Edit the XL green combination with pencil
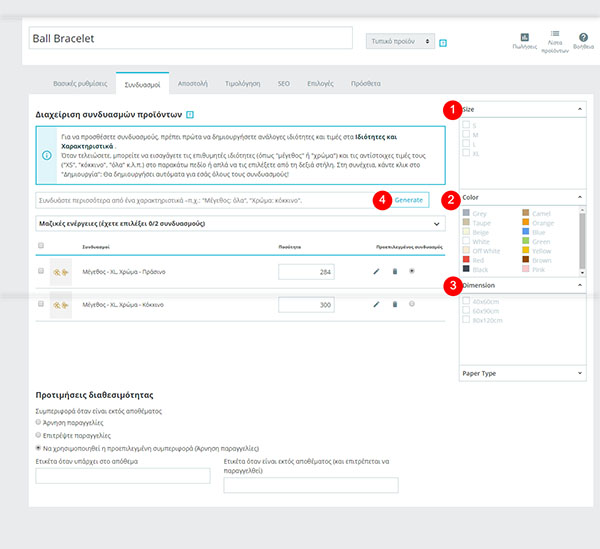The image size is (600, 549). [376, 271]
